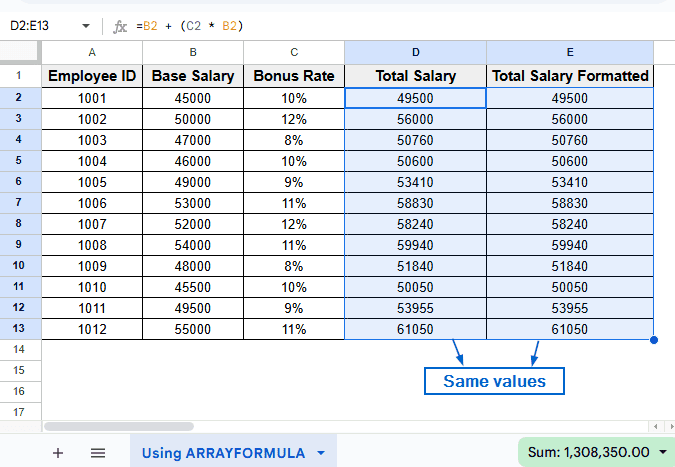Select the Bonus Rate cell for employee 1009
675x467 pixels.
tap(294, 266)
